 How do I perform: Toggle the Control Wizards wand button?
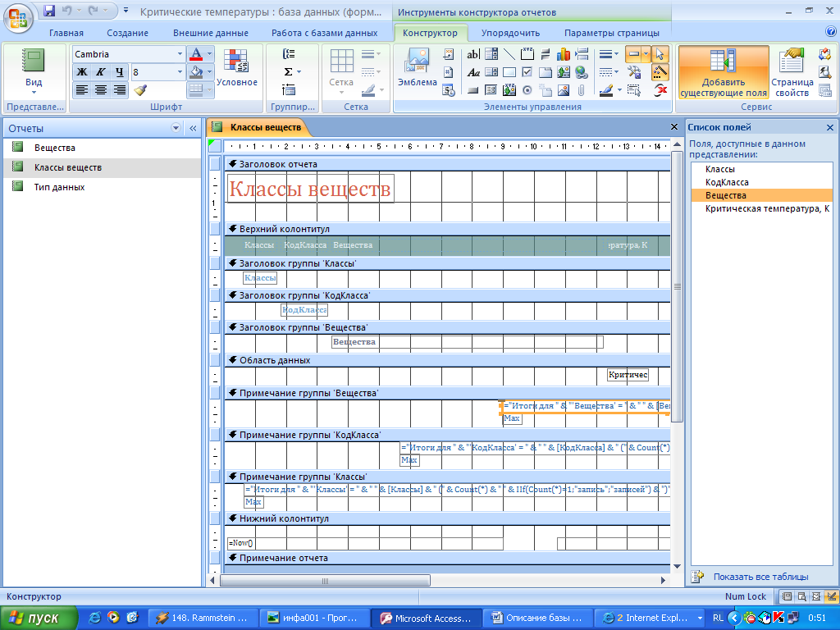[660, 72]
